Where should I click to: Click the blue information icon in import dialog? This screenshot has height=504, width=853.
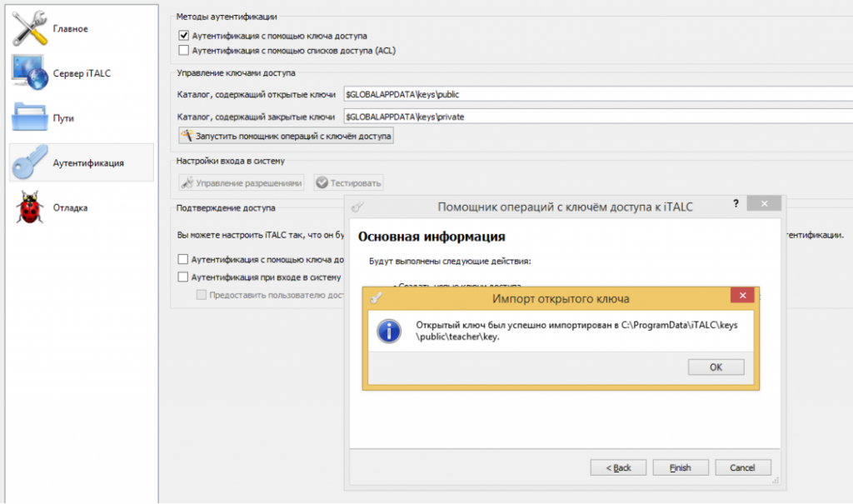(389, 331)
